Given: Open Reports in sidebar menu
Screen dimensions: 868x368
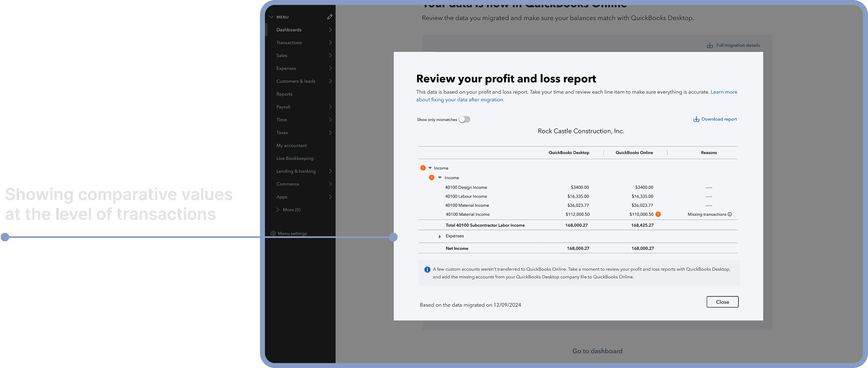Looking at the screenshot, I should point(284,94).
